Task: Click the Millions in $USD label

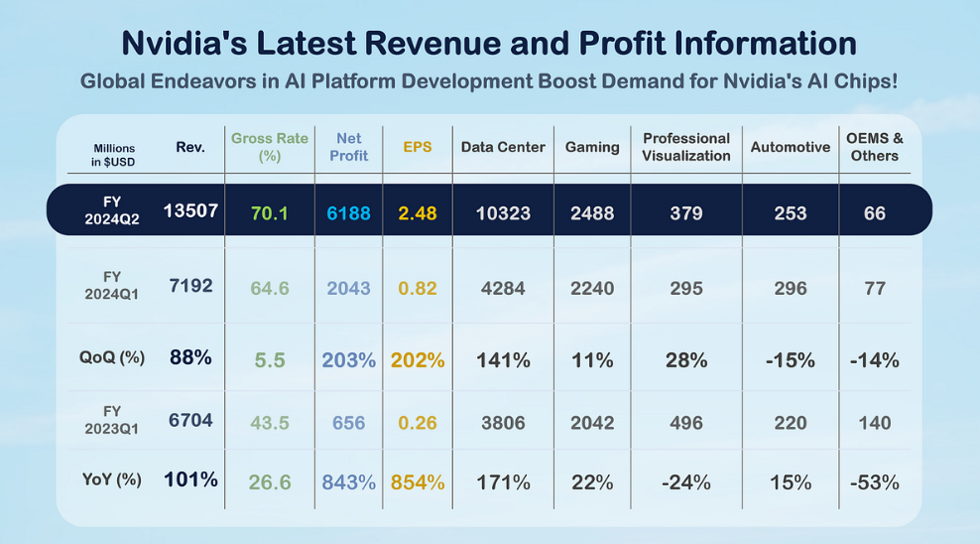Action: (x=115, y=155)
